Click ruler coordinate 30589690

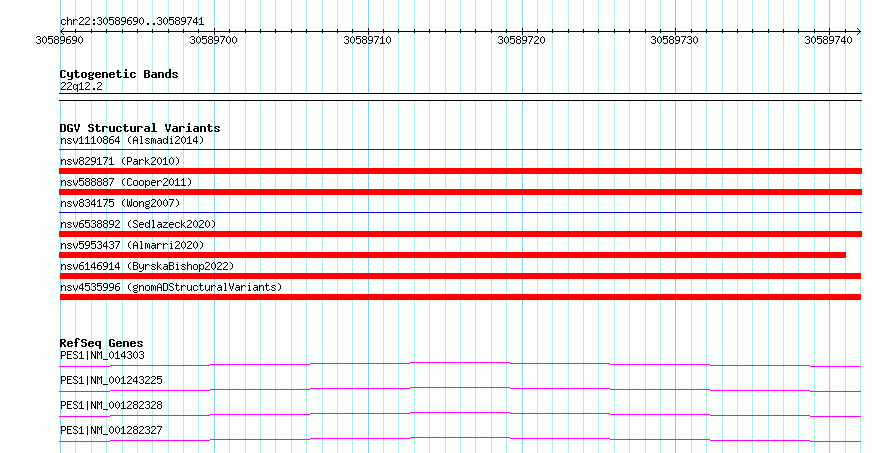click(59, 40)
